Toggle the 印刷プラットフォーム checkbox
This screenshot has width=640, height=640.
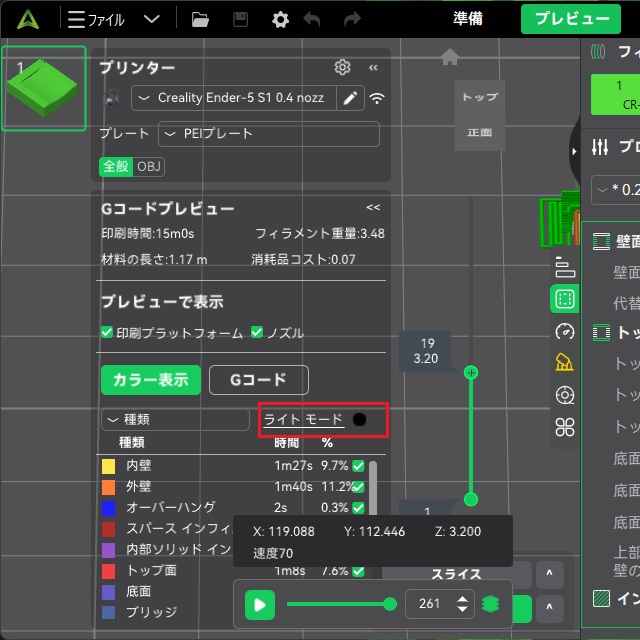click(x=107, y=333)
